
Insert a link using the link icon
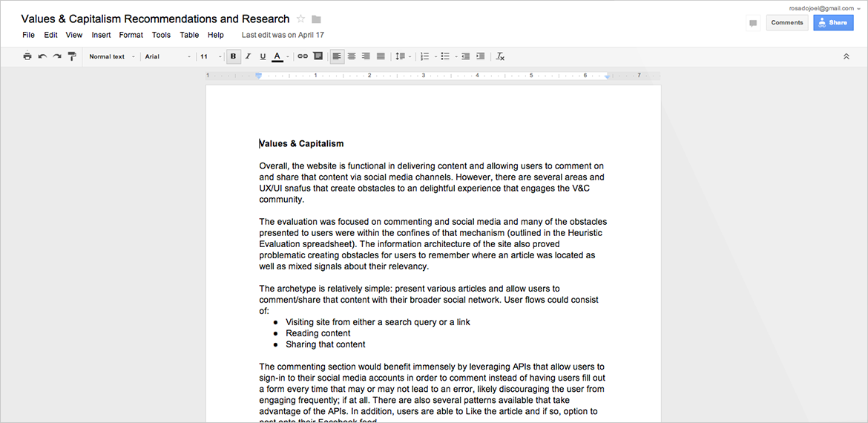click(x=303, y=56)
